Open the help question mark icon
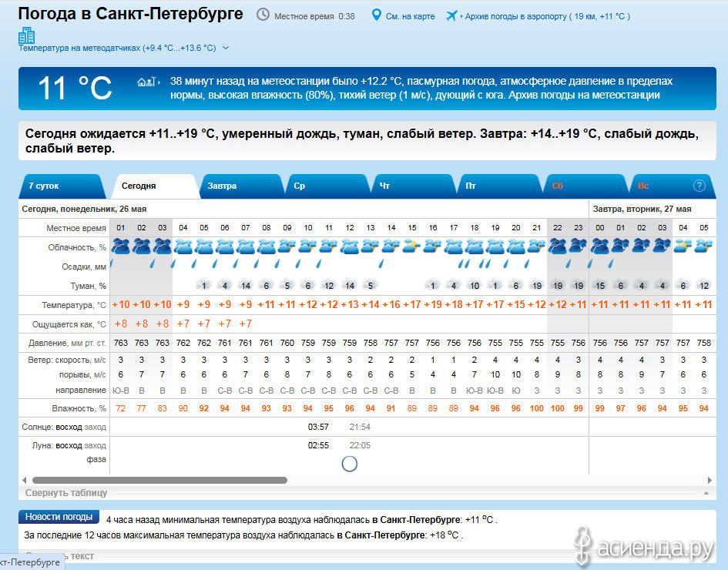This screenshot has width=728, height=570. (x=699, y=186)
